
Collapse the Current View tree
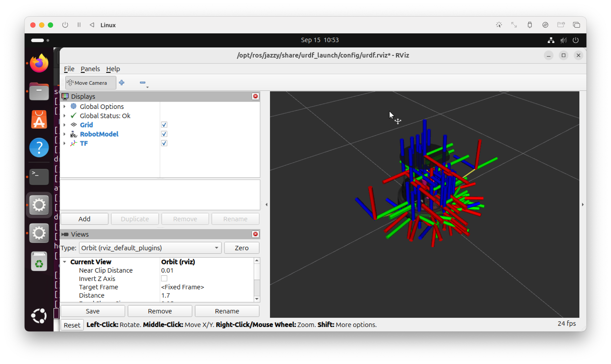(64, 262)
